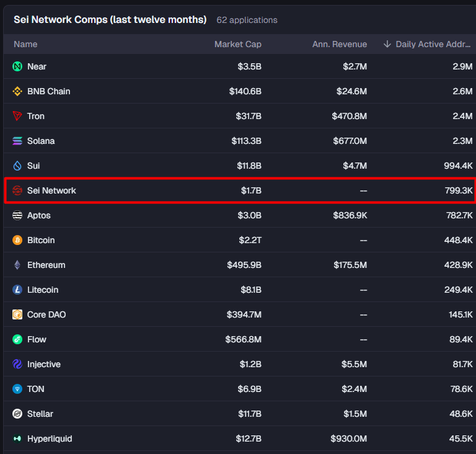
Task: Click the descending sort arrow
Action: (387, 44)
